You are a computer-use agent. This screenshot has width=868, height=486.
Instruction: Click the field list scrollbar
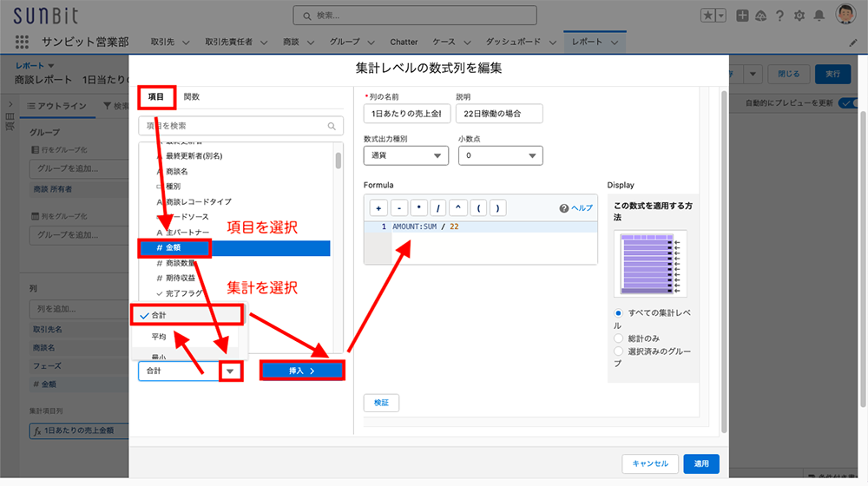click(339, 161)
